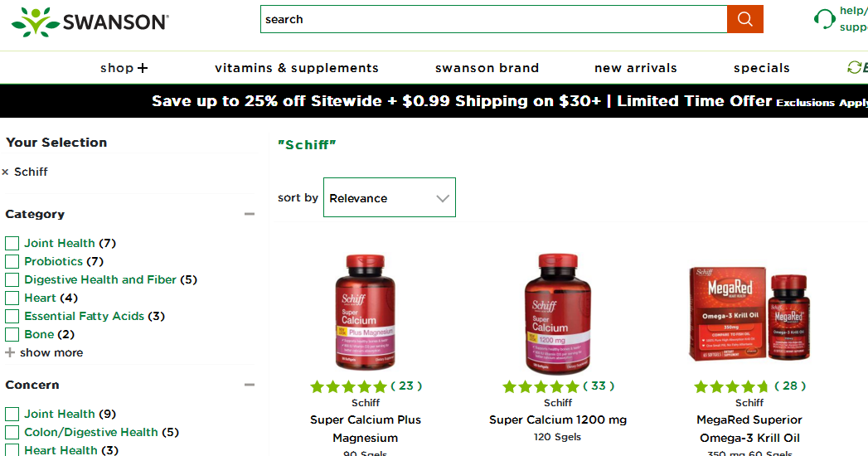Collapse the Concern filter section

tap(249, 385)
